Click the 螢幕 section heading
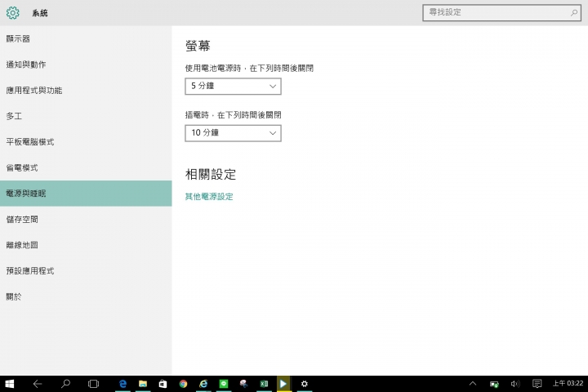The height and width of the screenshot is (392, 588). pyautogui.click(x=198, y=46)
